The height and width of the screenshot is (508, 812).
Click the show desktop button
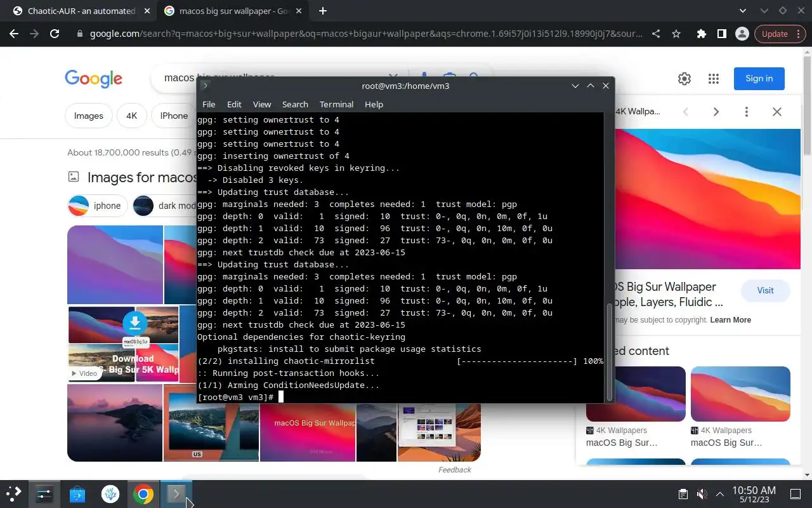pos(796,494)
